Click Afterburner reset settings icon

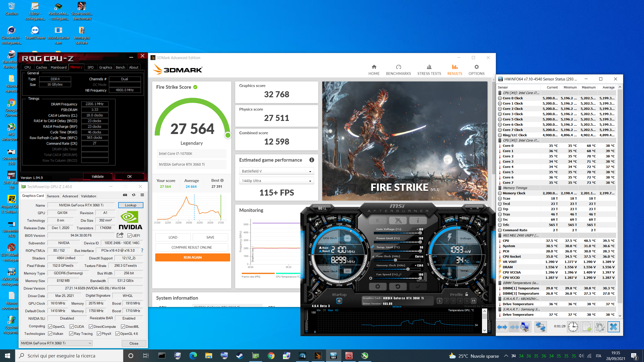tap(397, 286)
